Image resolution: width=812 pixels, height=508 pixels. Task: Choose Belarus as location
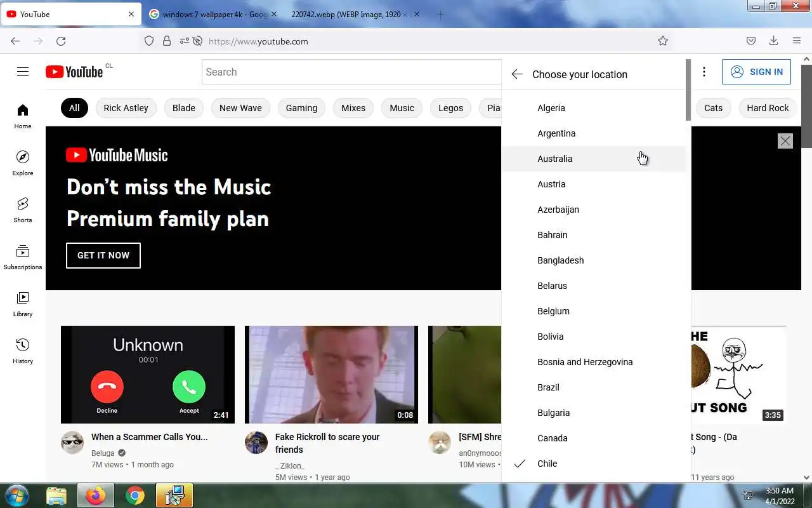coord(594,286)
